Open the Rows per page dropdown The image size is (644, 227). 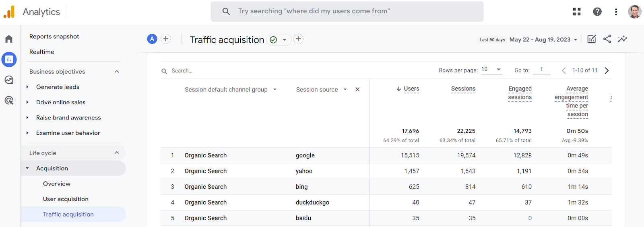click(x=491, y=70)
